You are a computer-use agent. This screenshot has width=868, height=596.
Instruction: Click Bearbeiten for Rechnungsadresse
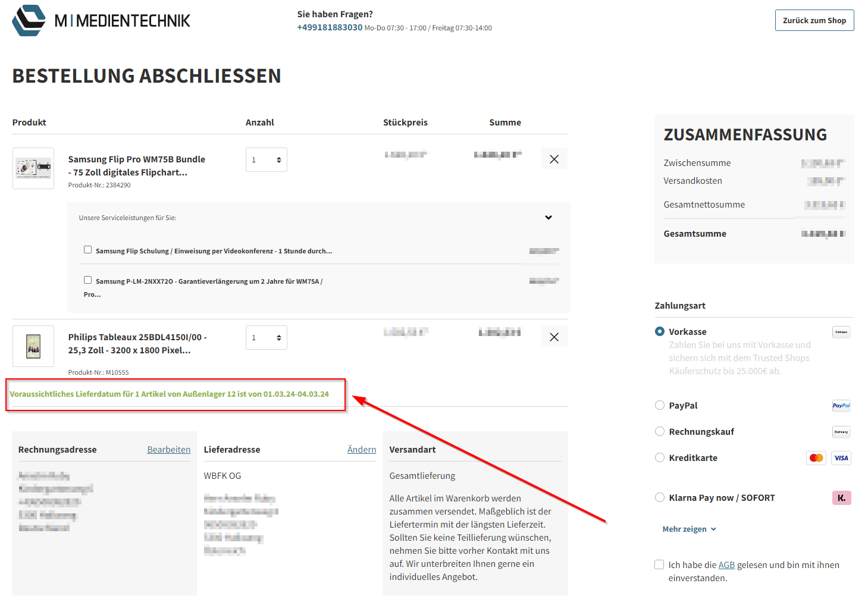(x=169, y=450)
